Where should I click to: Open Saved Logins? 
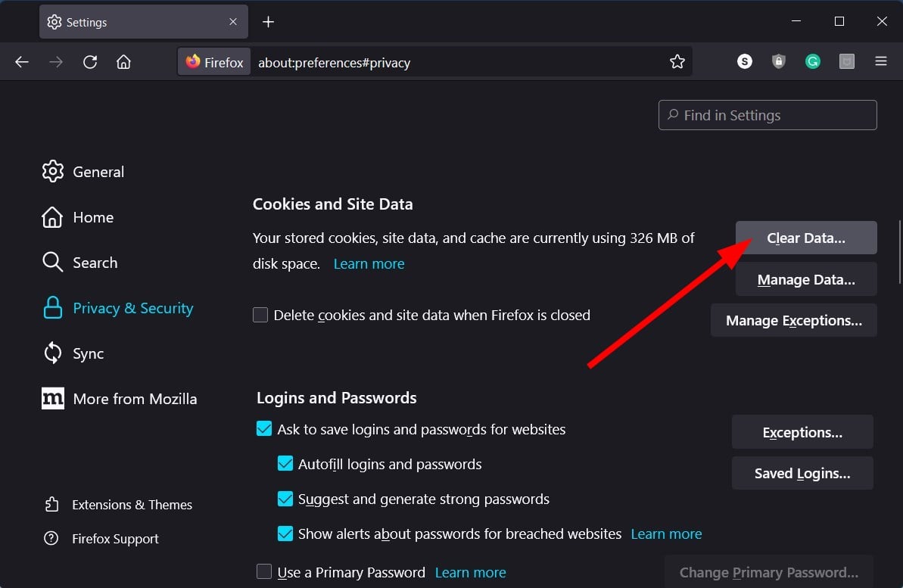coord(802,473)
